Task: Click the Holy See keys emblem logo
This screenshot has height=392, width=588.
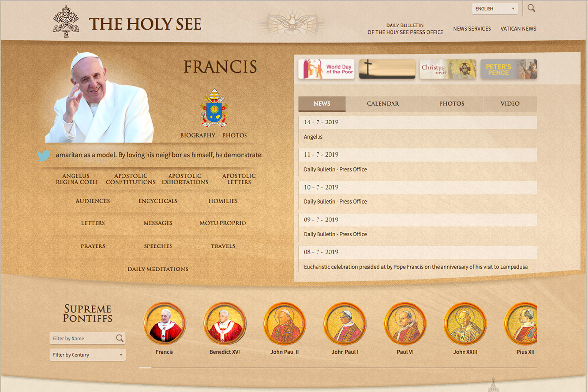Action: tap(66, 22)
